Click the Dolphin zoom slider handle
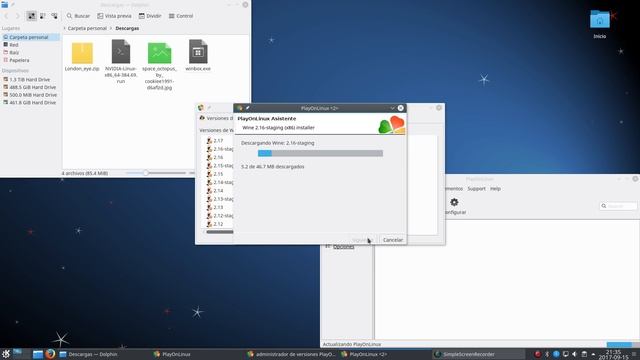This screenshot has width=640, height=360. coord(145,173)
